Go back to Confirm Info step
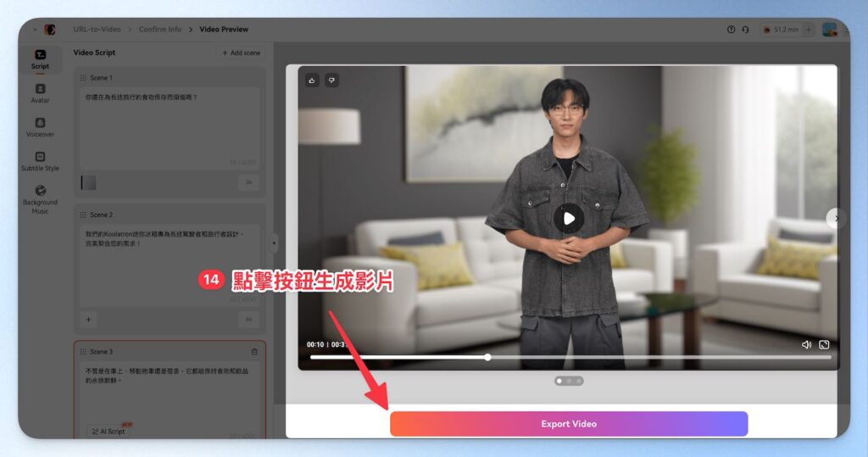 [160, 30]
